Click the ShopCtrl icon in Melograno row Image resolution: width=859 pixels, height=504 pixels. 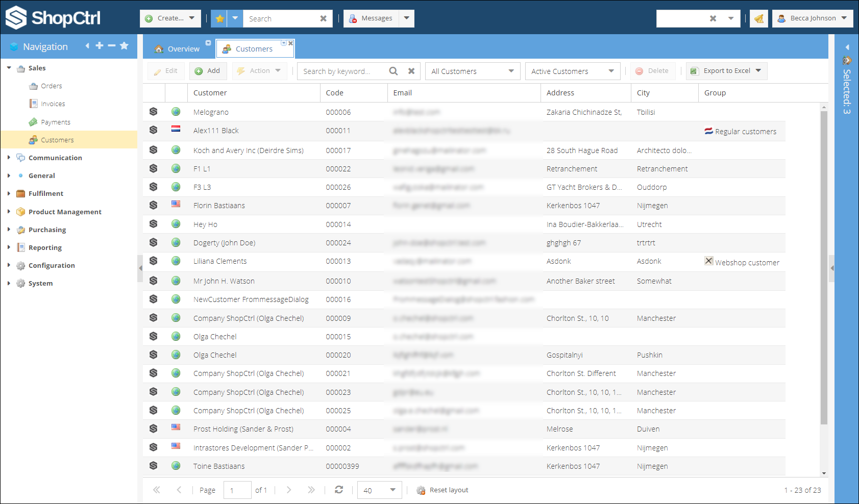tap(154, 111)
